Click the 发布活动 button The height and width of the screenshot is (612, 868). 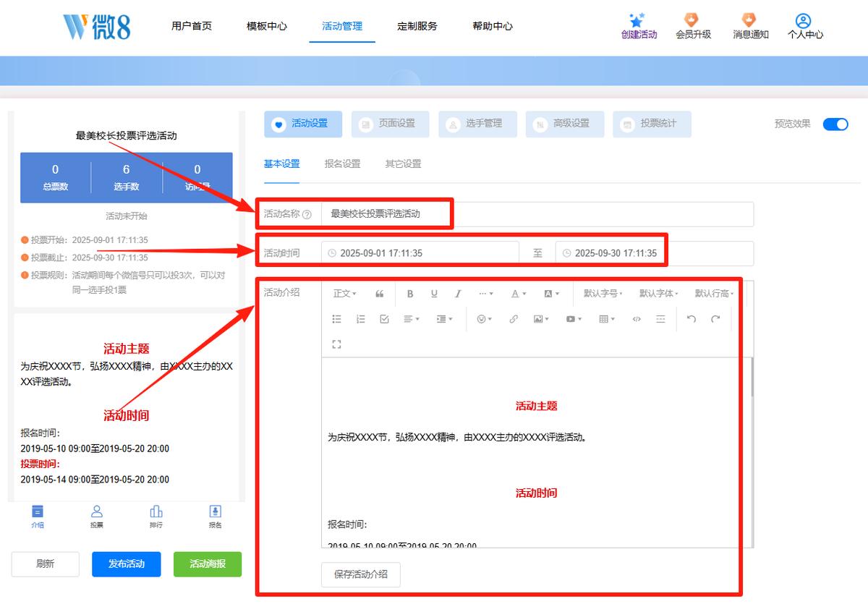[x=127, y=564]
